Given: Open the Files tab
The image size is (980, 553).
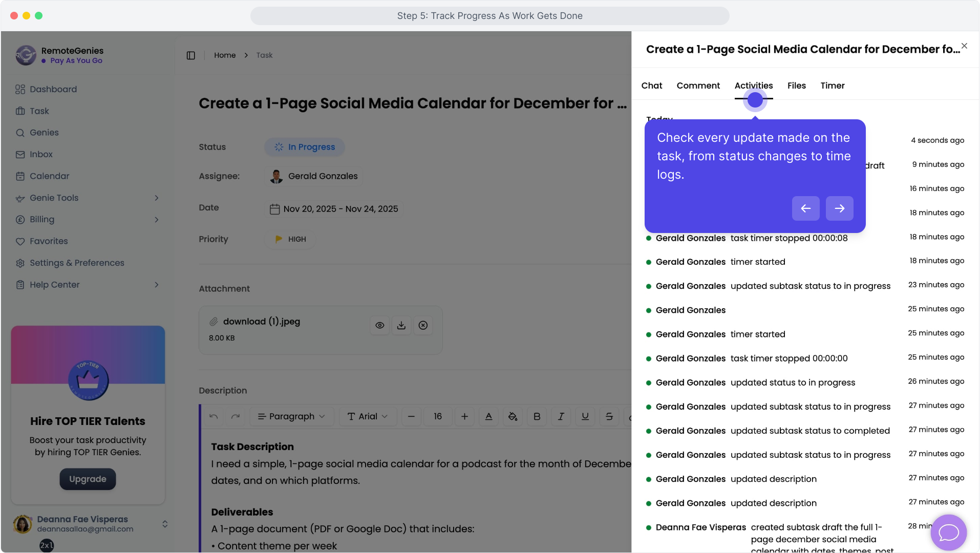Looking at the screenshot, I should pos(797,86).
